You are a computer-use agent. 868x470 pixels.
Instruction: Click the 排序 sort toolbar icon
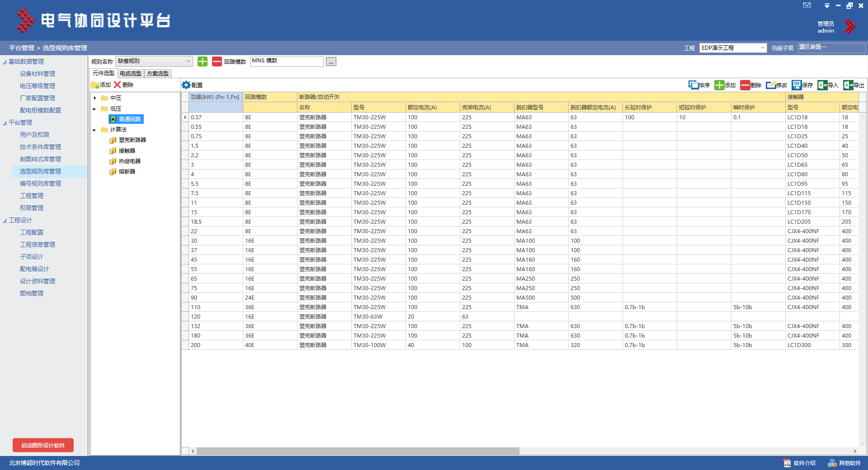(x=699, y=85)
